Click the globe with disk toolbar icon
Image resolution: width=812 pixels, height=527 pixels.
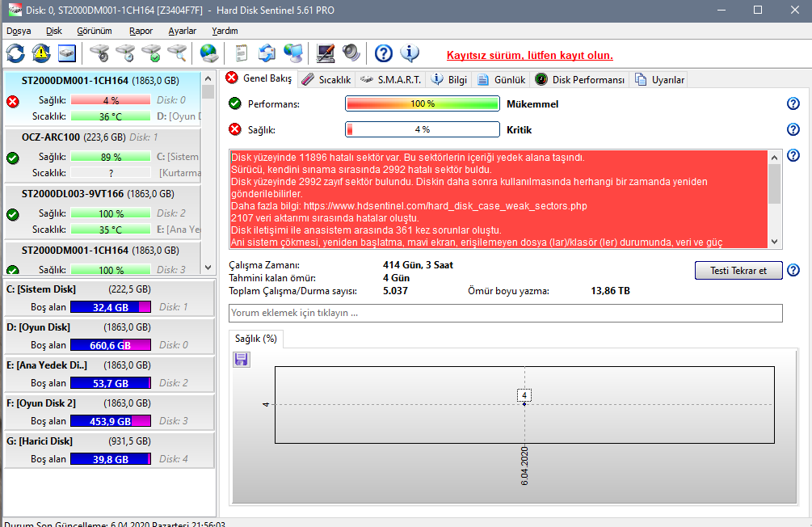coord(209,53)
